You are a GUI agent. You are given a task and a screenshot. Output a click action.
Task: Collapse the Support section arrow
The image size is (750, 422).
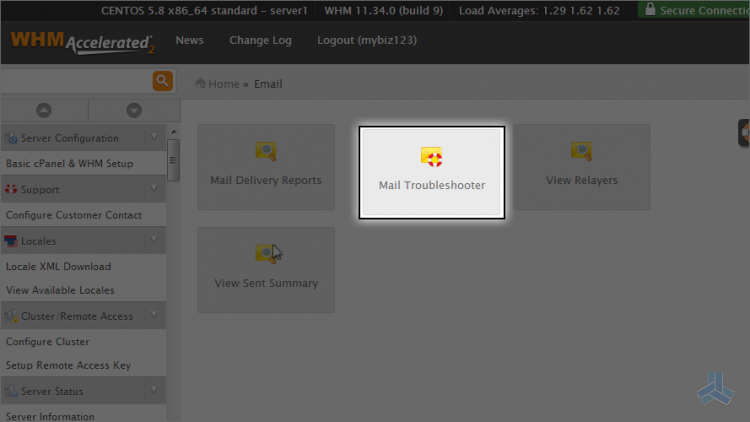pos(154,189)
